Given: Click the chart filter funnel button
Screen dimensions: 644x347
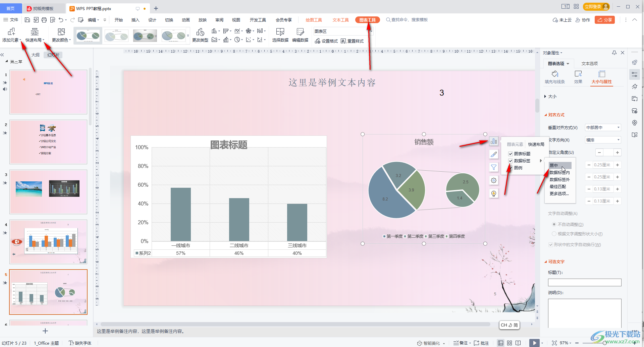Looking at the screenshot, I should click(x=494, y=167).
